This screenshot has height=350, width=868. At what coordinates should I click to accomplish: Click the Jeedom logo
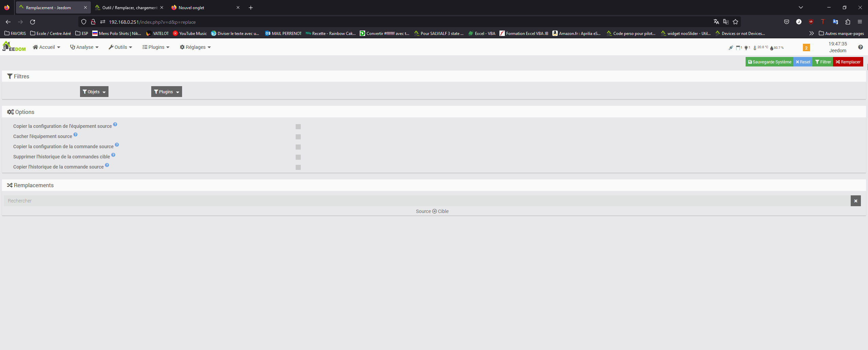point(14,47)
